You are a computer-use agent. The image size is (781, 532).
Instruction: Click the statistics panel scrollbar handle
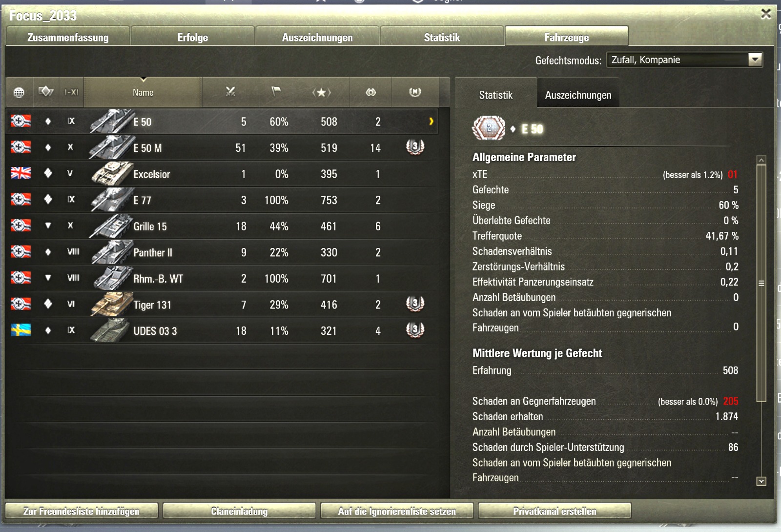pos(761,283)
